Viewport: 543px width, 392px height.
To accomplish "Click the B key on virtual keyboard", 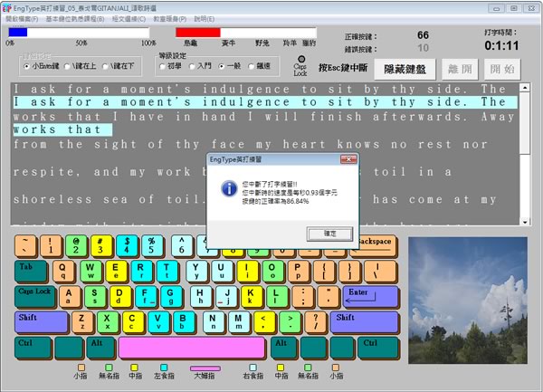I will (184, 322).
